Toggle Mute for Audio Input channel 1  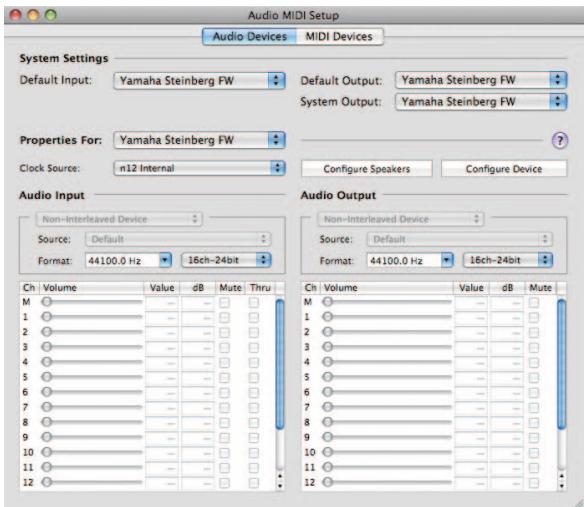[224, 317]
